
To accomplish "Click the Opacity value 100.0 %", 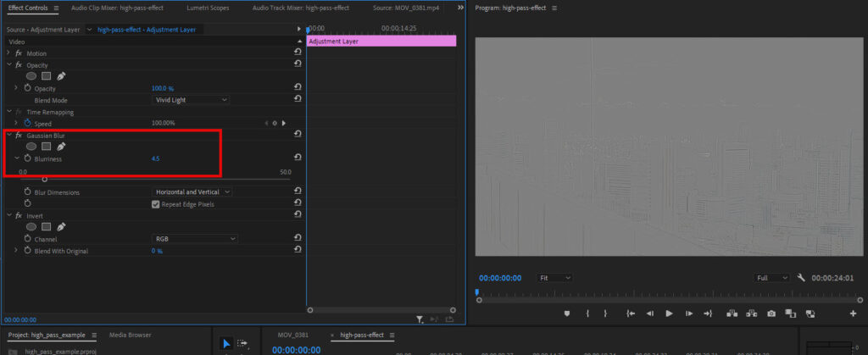I will click(163, 88).
